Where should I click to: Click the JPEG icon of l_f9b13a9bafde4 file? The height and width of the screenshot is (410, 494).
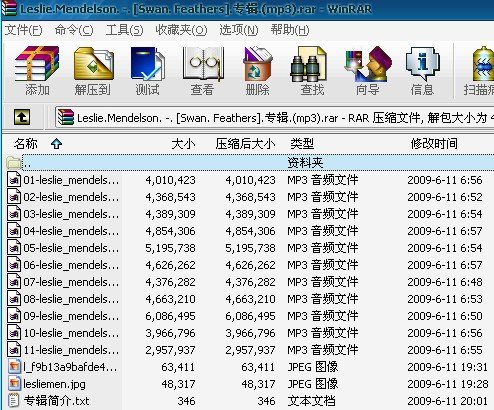pos(14,367)
